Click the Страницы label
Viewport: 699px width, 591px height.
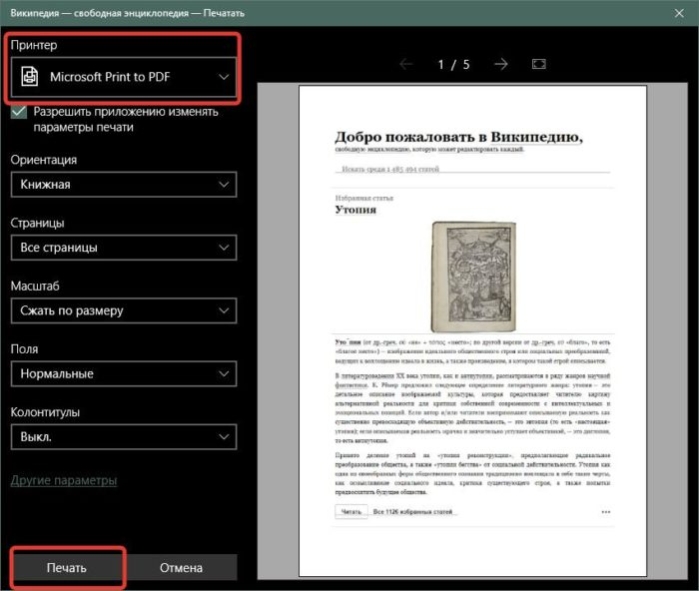point(37,223)
